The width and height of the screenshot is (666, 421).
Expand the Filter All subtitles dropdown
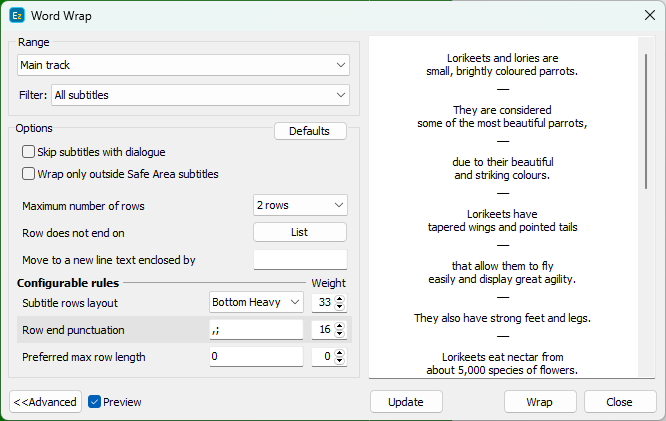199,95
